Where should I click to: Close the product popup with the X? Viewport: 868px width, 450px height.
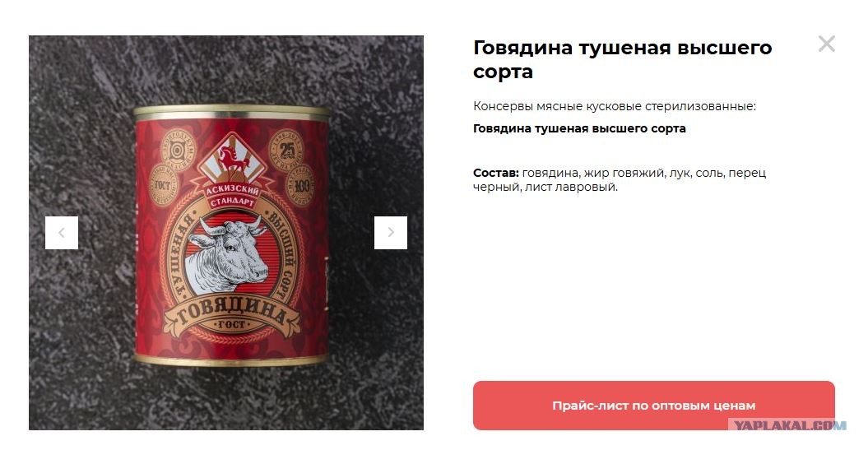pyautogui.click(x=827, y=44)
